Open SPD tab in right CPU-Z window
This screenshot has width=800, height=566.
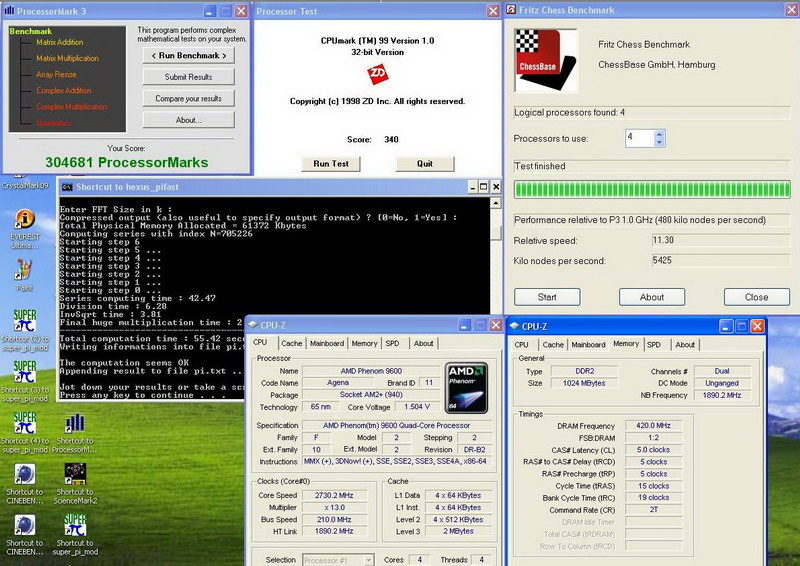click(x=654, y=345)
